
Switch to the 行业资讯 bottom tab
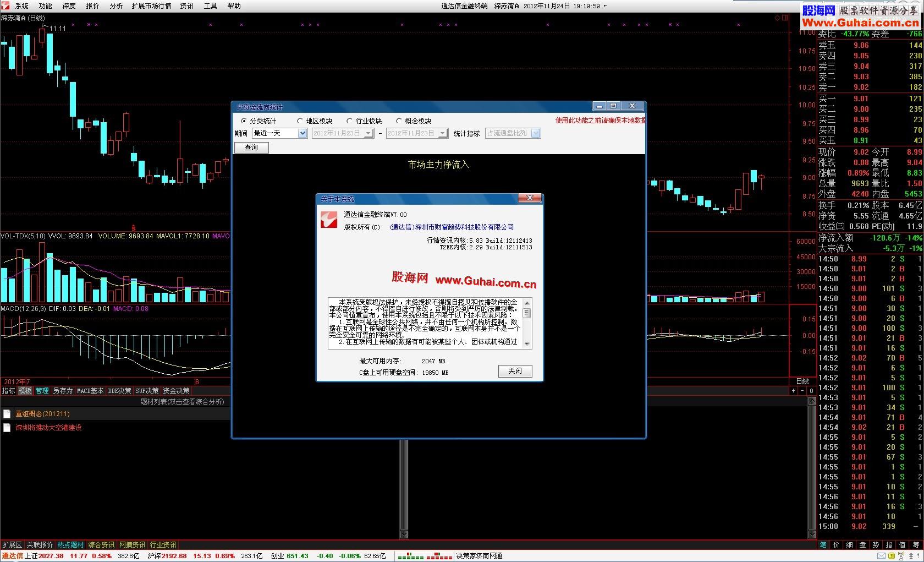tap(163, 544)
